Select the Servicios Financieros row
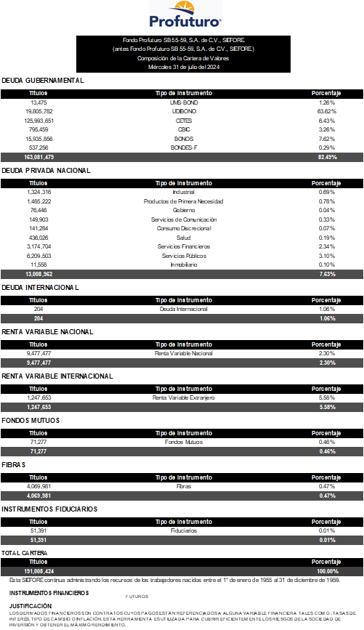The width and height of the screenshot is (364, 630). point(182,247)
